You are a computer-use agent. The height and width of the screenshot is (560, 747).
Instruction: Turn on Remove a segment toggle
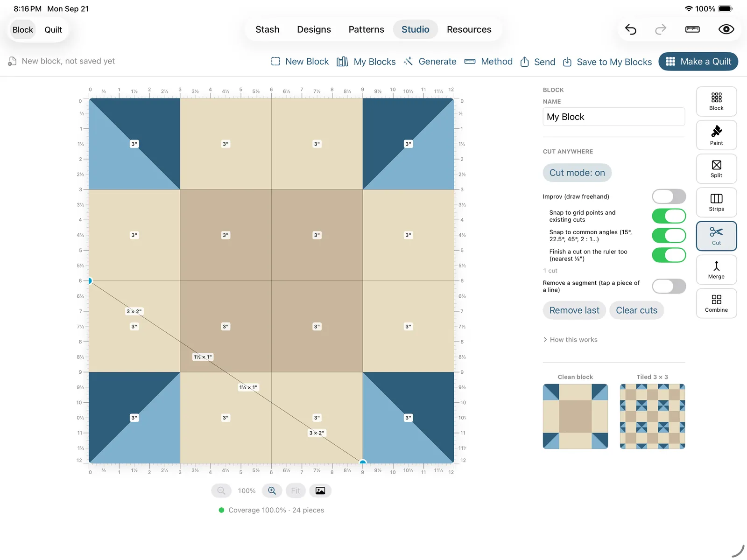pyautogui.click(x=669, y=286)
